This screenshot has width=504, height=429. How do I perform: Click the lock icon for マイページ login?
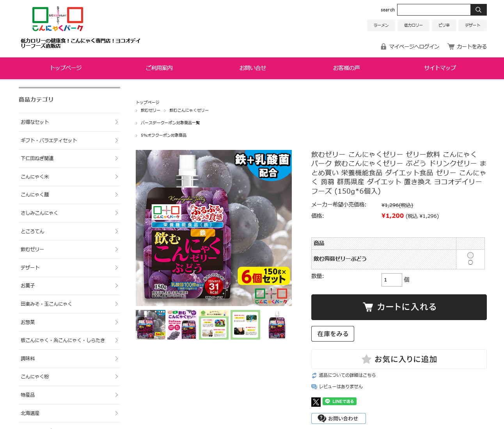tap(383, 46)
